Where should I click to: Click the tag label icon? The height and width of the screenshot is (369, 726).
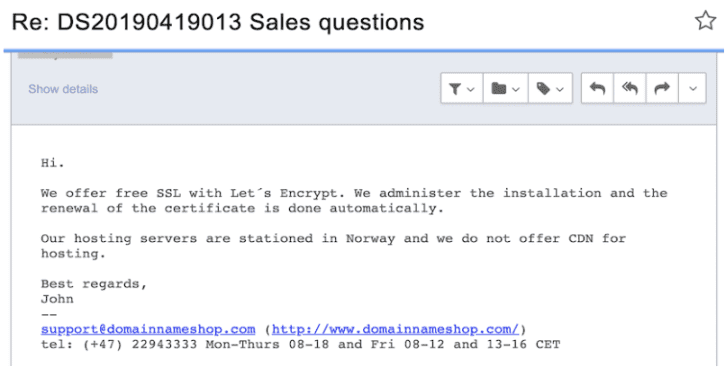click(x=543, y=88)
